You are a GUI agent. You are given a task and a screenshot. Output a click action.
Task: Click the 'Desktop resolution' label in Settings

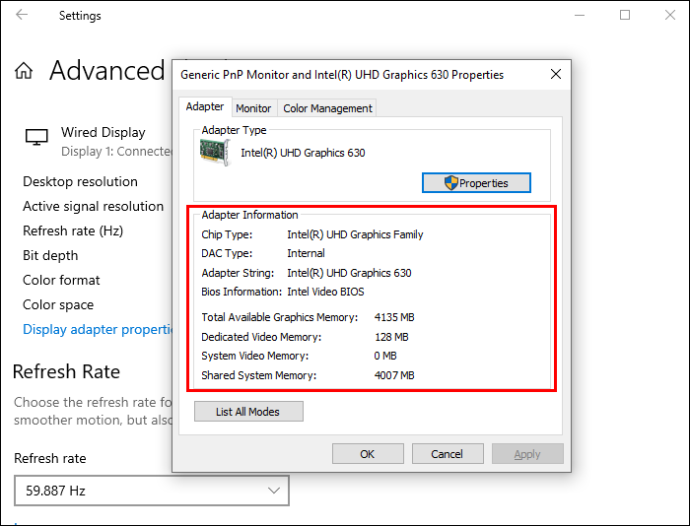pyautogui.click(x=80, y=181)
